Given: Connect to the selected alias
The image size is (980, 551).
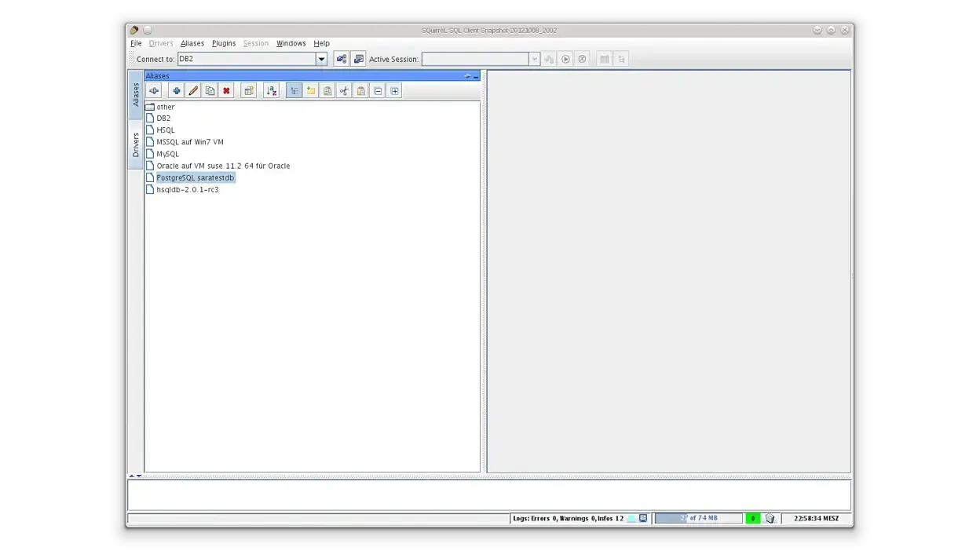Looking at the screenshot, I should [x=154, y=90].
